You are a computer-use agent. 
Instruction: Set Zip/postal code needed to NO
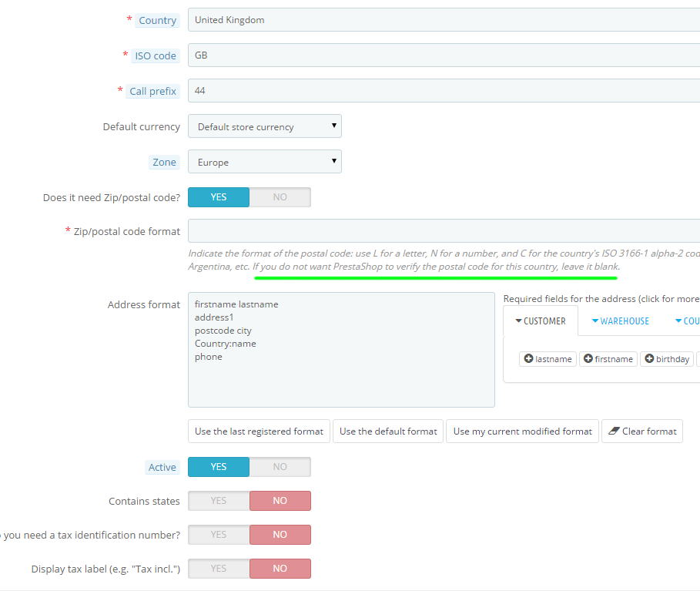coord(280,197)
